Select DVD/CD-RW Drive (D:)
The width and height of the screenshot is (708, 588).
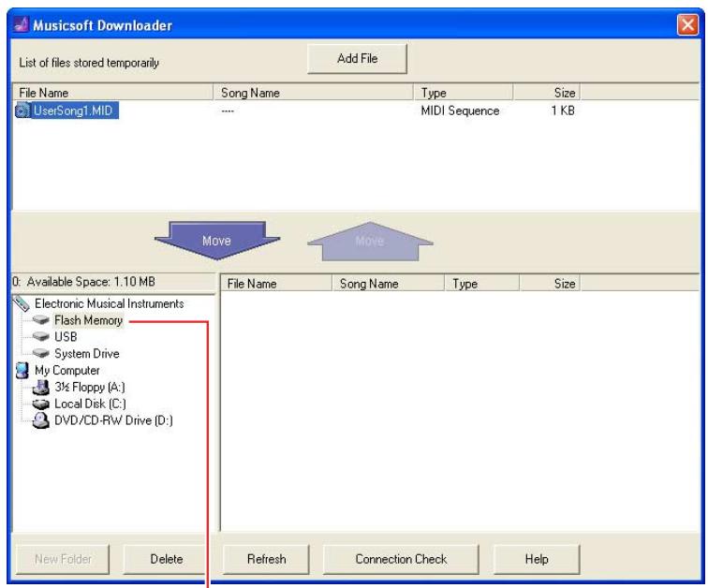pos(114,420)
